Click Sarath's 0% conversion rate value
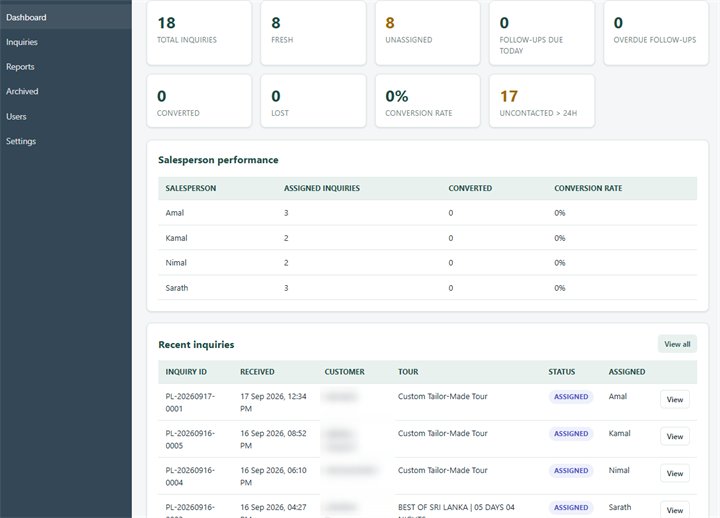 559,288
